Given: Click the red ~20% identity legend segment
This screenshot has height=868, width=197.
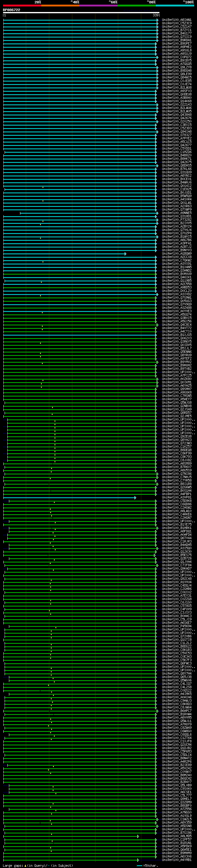Looking at the screenshot, I should pyautogui.click(x=22, y=6).
